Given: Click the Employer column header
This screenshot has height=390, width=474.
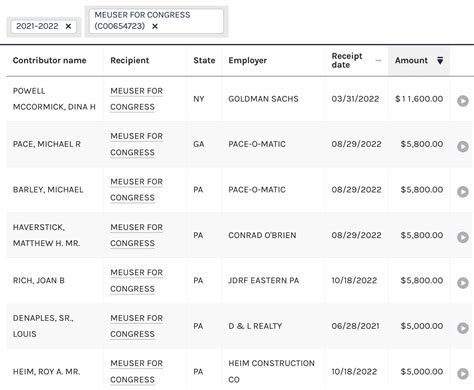Looking at the screenshot, I should coord(248,60).
